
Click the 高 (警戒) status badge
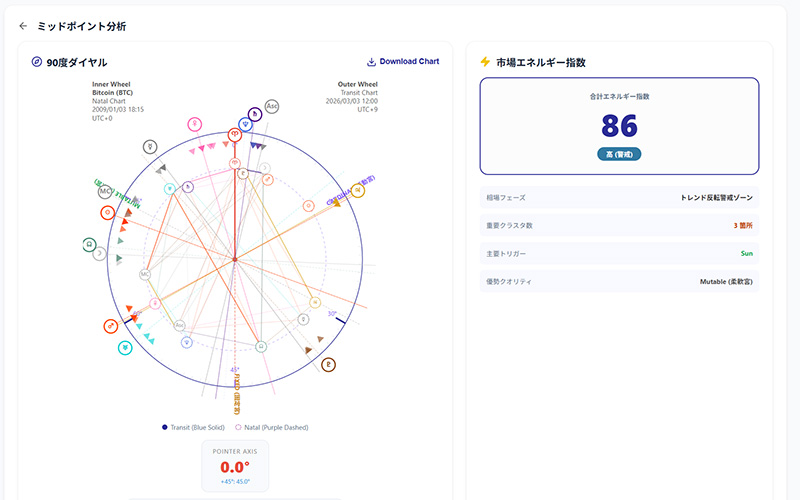pos(619,154)
